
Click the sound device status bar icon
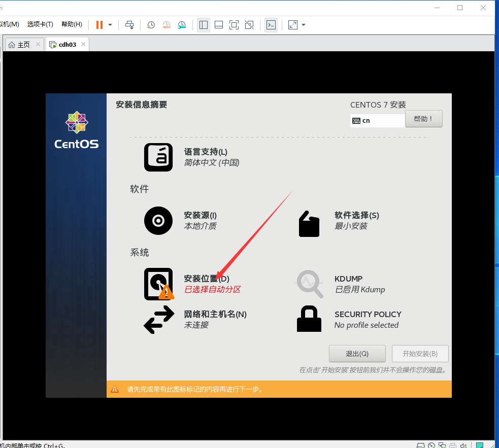(x=463, y=445)
